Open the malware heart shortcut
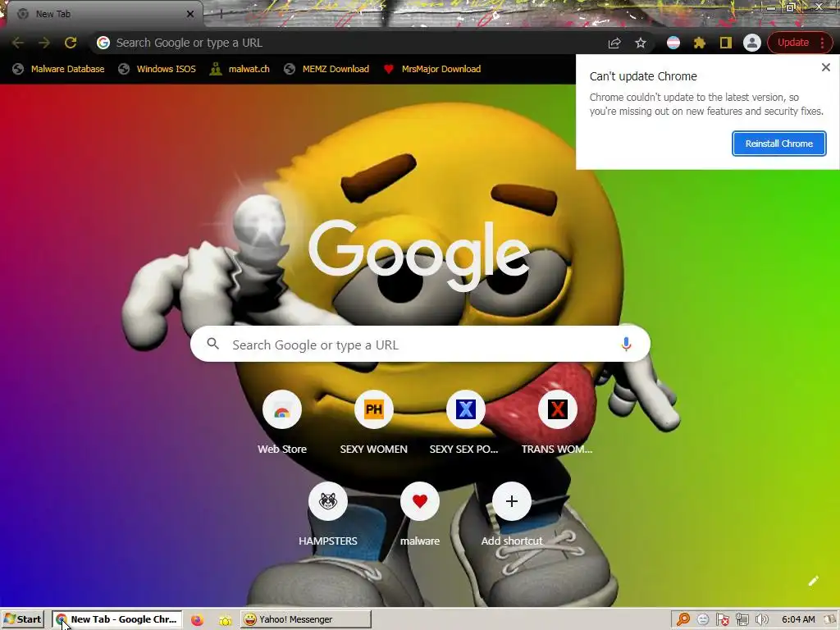The height and width of the screenshot is (630, 840). pyautogui.click(x=420, y=514)
